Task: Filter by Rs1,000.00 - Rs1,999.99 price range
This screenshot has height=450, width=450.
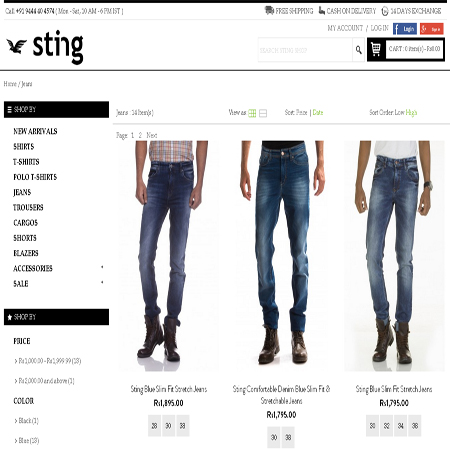Action: pyautogui.click(x=50, y=361)
